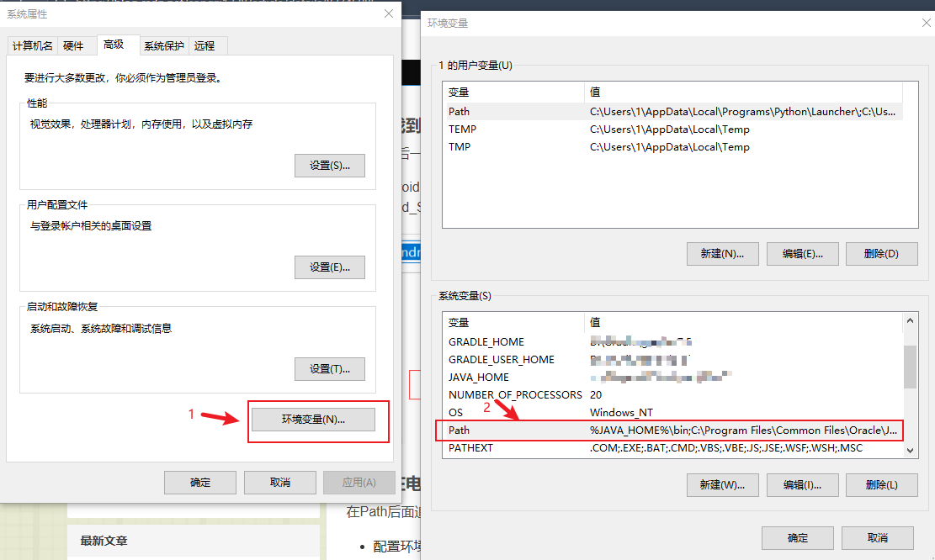Select GRADLE_USER_HOME system variable
The width and height of the screenshot is (935, 560).
(675, 360)
